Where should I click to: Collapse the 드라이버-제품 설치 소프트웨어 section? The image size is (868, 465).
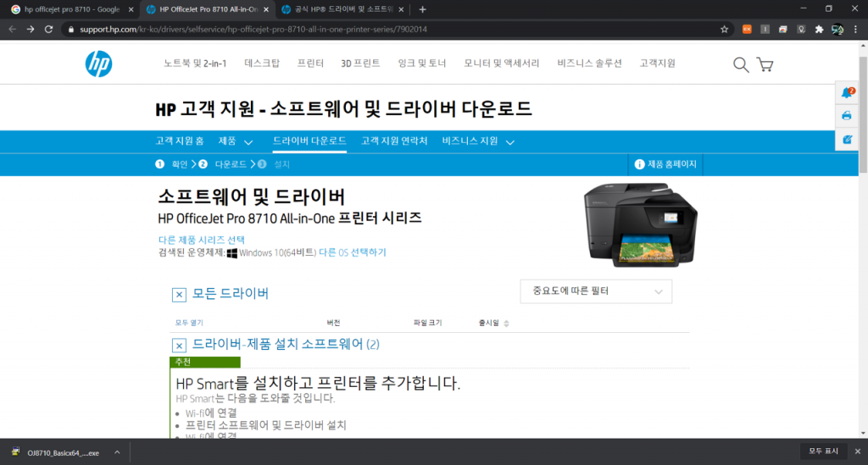click(179, 346)
